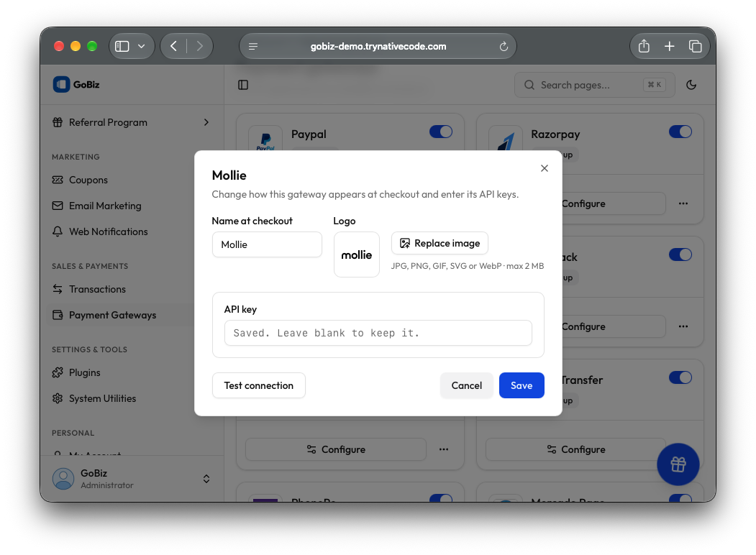Click the GoBiz logo icon
The image size is (756, 555).
pos(61,84)
